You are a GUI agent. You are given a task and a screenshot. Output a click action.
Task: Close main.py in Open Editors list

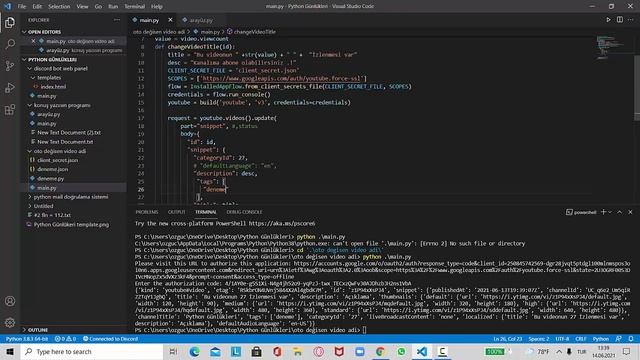[x=33, y=41]
